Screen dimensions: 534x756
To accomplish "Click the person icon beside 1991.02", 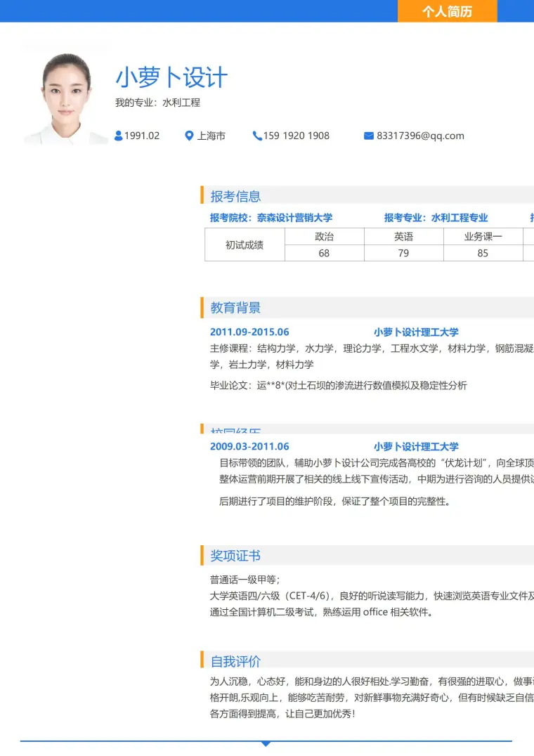I will [119, 136].
